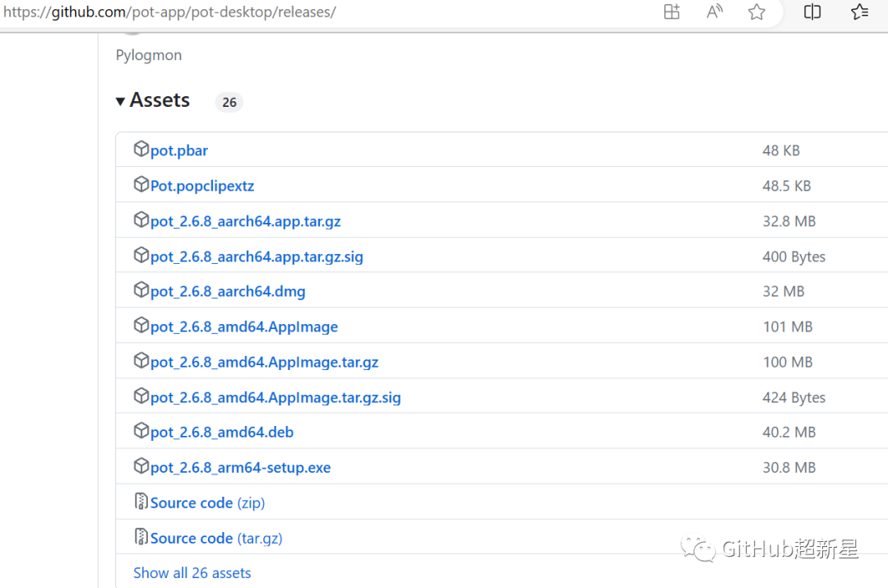
Task: Click package icon in the 424 Bytes sig row
Action: point(141,396)
